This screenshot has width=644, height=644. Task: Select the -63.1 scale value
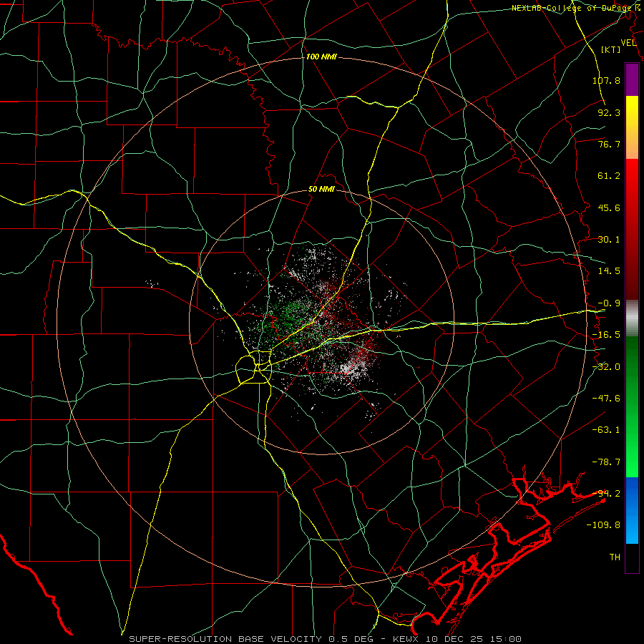606,430
